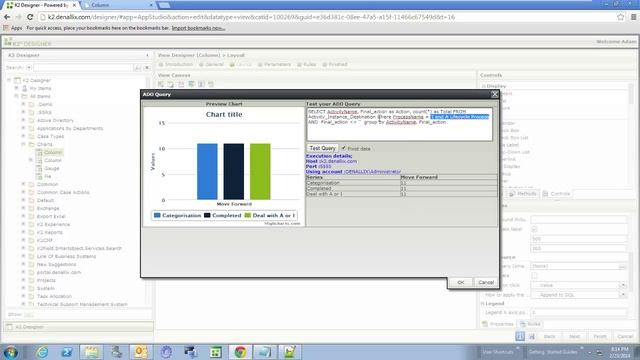Image resolution: width=640 pixels, height=360 pixels.
Task: Click the dark navy Completed bar
Action: point(233,171)
